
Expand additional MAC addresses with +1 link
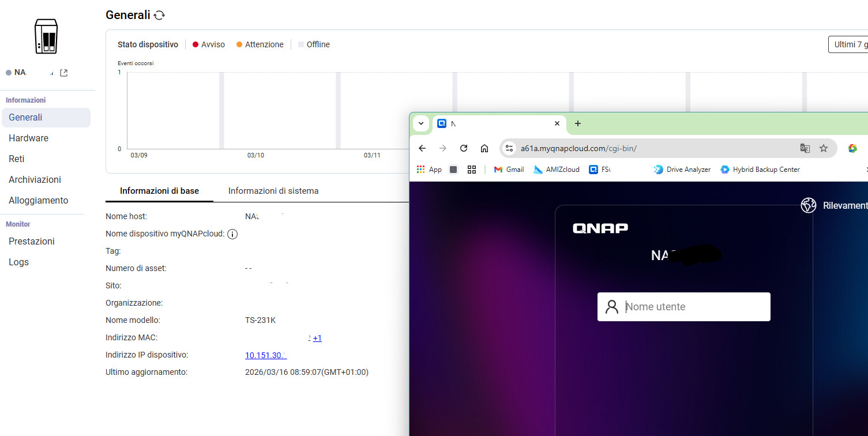tap(317, 338)
